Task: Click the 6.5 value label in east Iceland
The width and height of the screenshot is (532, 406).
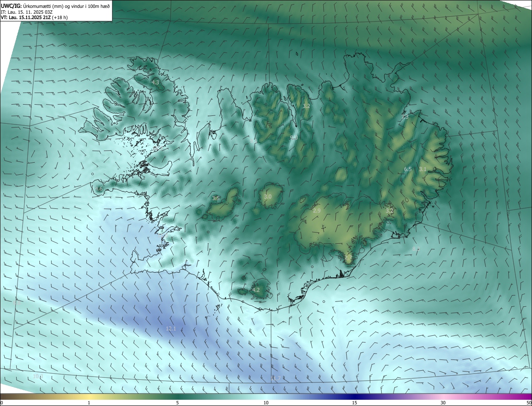Action: click(x=408, y=169)
